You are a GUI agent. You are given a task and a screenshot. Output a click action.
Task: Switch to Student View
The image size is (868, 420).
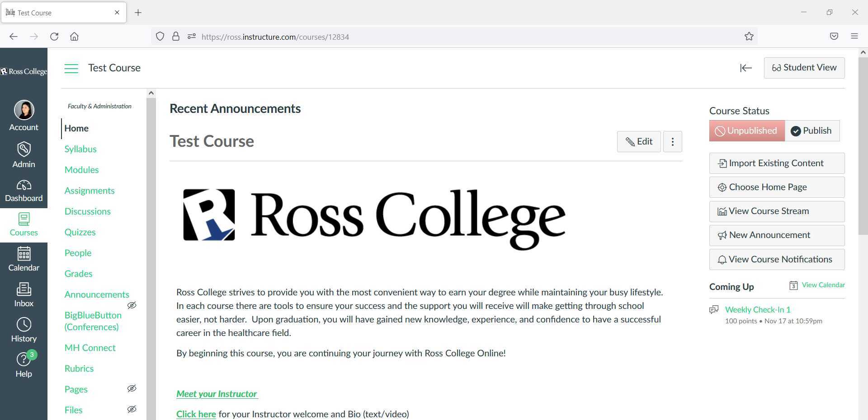(804, 67)
